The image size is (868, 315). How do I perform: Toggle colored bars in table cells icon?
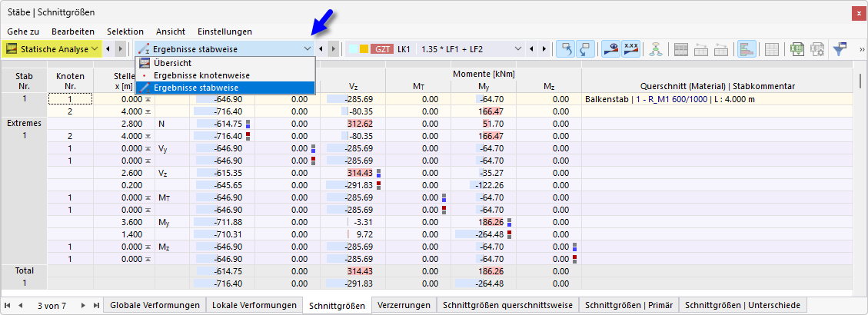(x=747, y=48)
